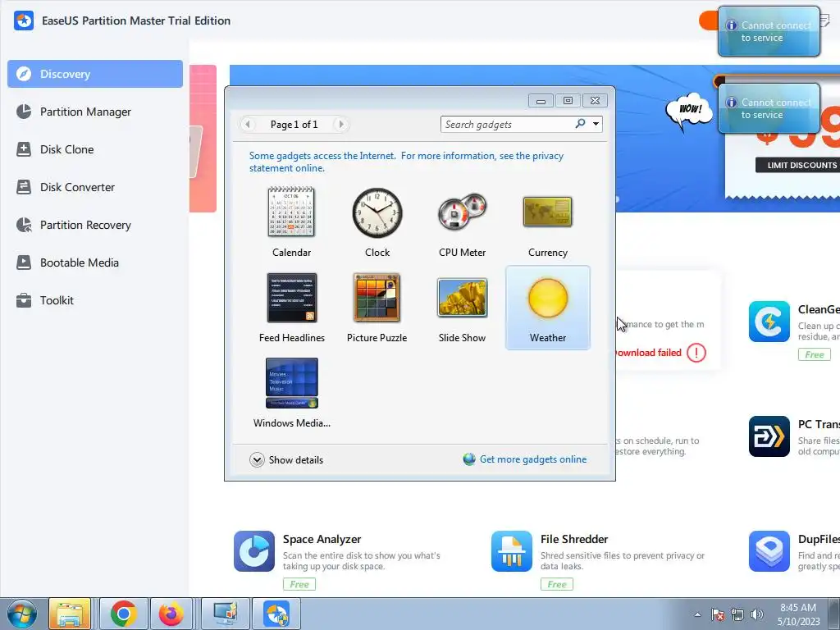
Task: Click the Page 1 of 1 label
Action: pos(294,125)
